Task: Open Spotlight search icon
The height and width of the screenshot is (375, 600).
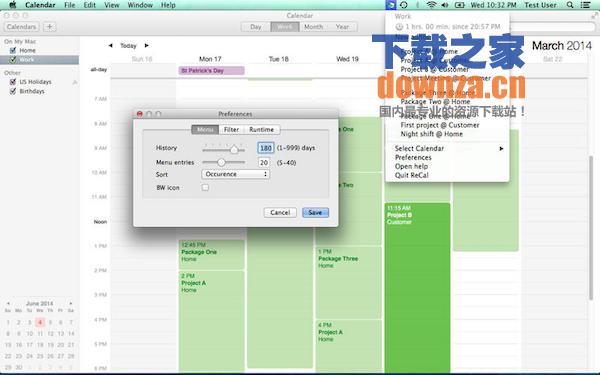Action: coord(570,5)
